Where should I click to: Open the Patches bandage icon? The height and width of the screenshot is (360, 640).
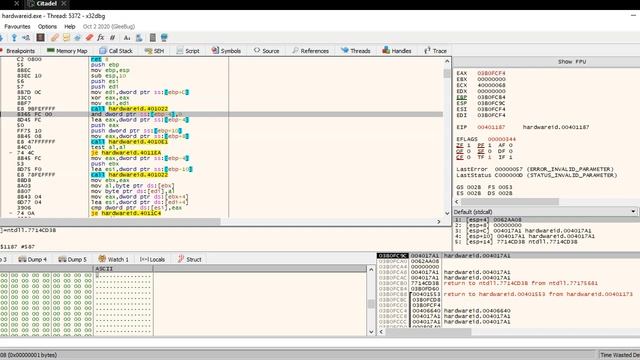pyautogui.click(x=55, y=38)
